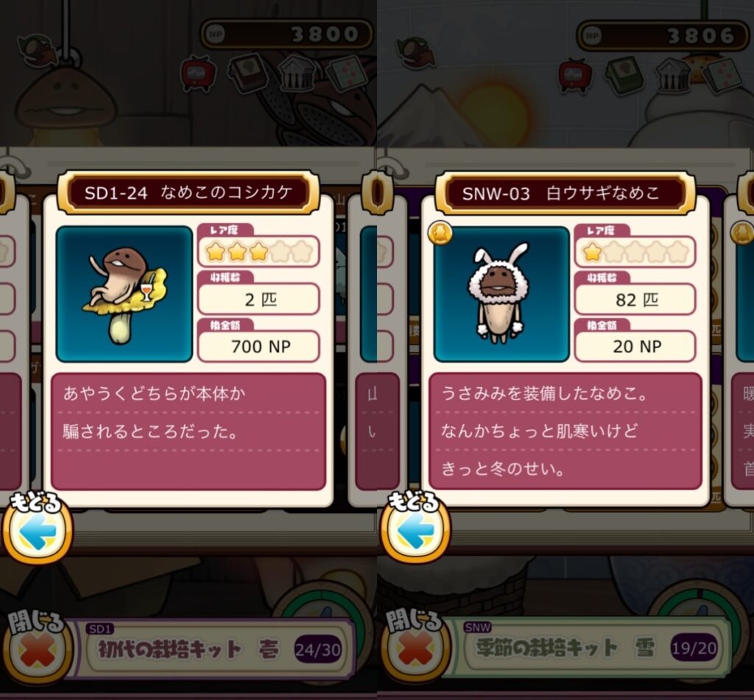
Task: Tap the 24/30 collection progress badge
Action: (318, 649)
